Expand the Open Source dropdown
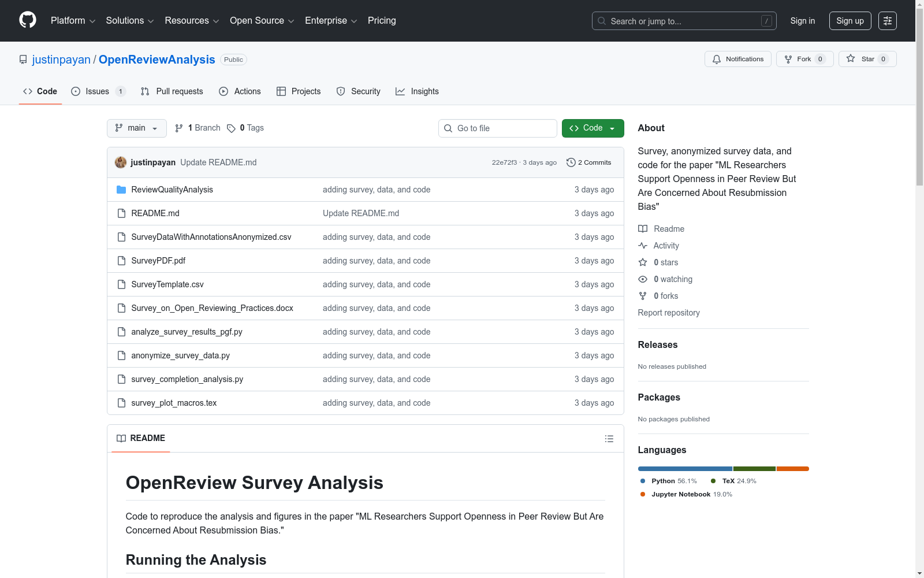Viewport: 924px width, 578px height. [262, 21]
